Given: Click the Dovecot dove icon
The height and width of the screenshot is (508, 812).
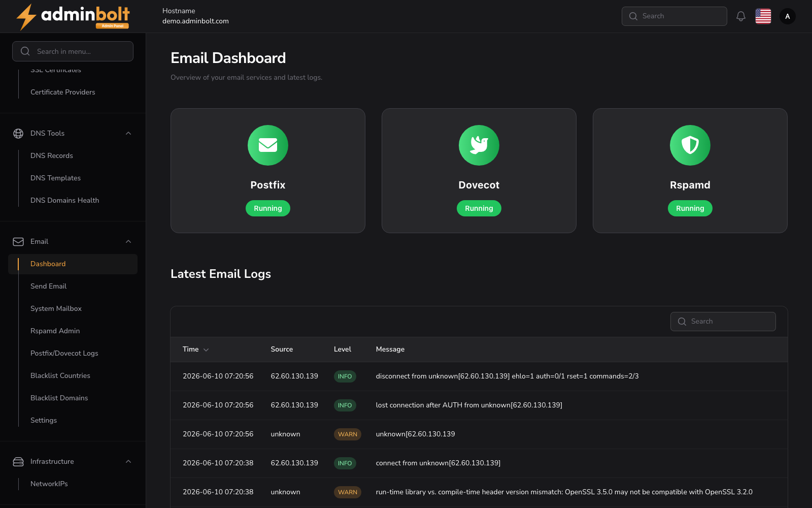Looking at the screenshot, I should (479, 145).
